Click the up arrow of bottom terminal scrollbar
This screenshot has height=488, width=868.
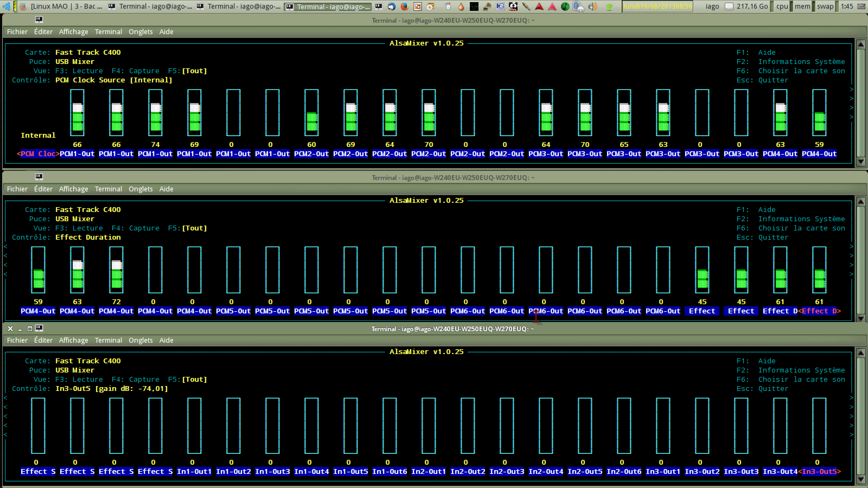click(860, 353)
